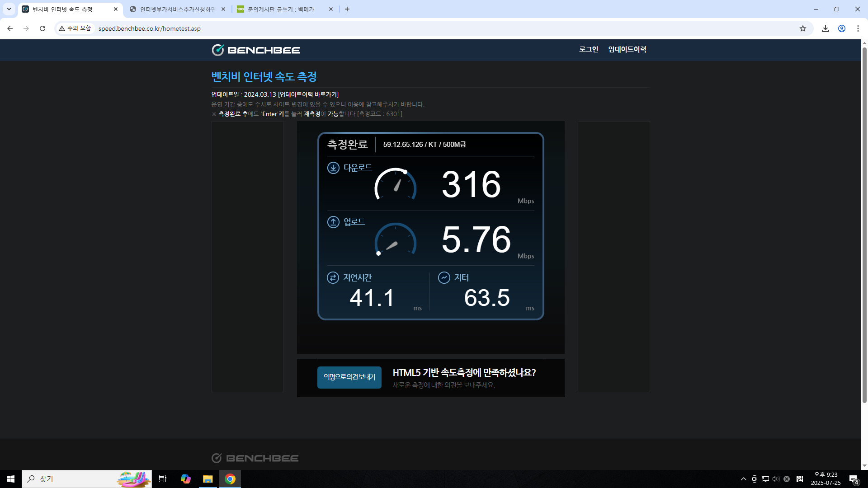
Task: Close the 문의게시판 글쓰기 tab
Action: [x=331, y=9]
